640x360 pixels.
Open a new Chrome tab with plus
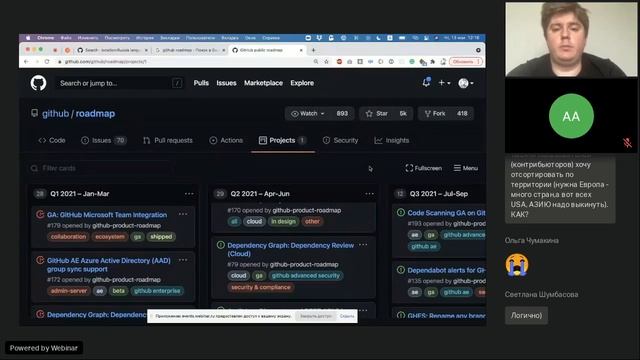click(313, 50)
